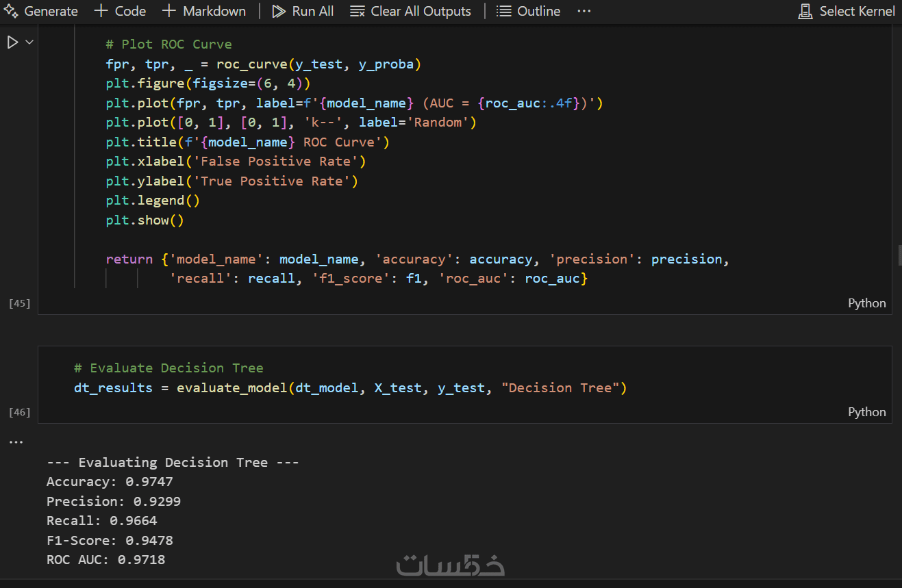Screen dimensions: 902x588
Task: Add a new Markdown cell
Action: coord(204,12)
